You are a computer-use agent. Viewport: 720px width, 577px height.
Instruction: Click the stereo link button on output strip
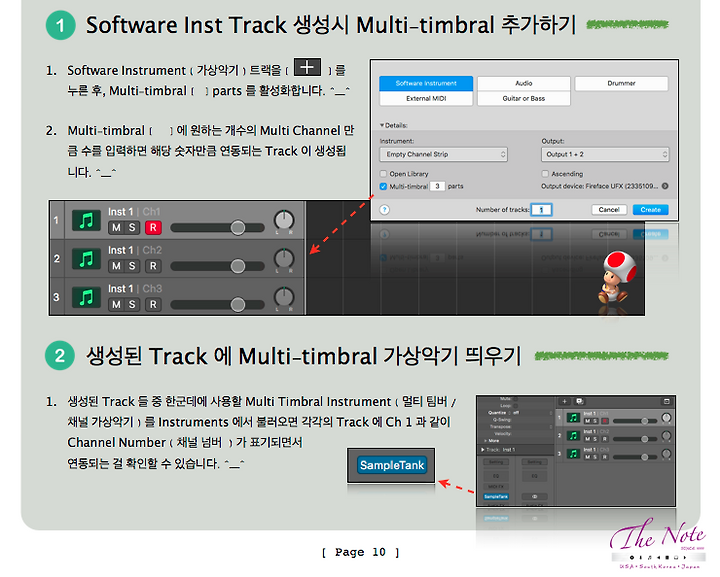(534, 497)
